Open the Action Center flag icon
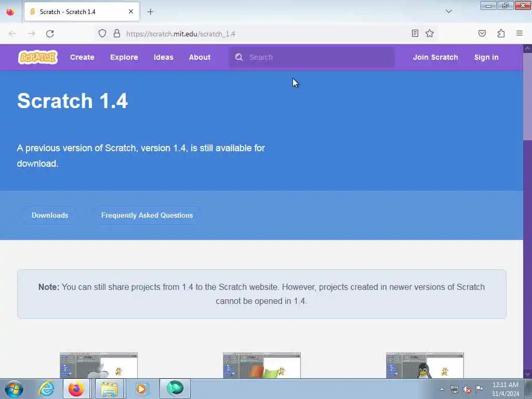 [479, 389]
